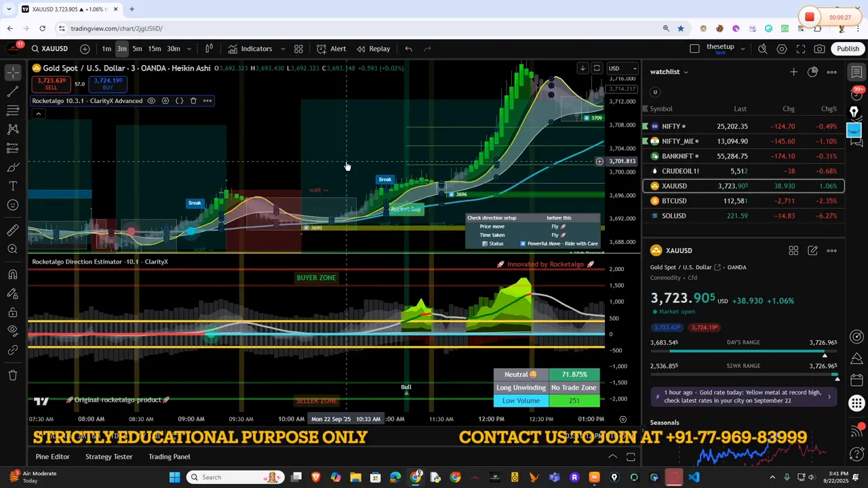
Task: Toggle the 3m timeframe button
Action: coord(121,49)
